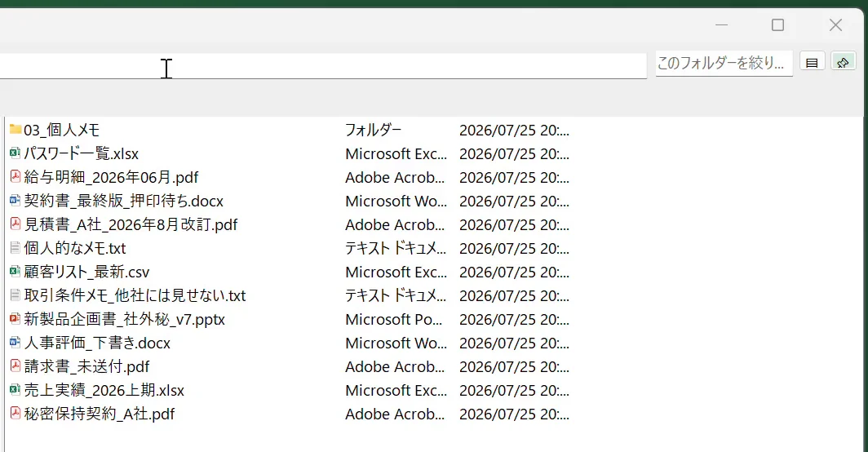868x452 pixels.
Task: Select the 請求書_未送付.pdf file name
Action: pyautogui.click(x=87, y=366)
